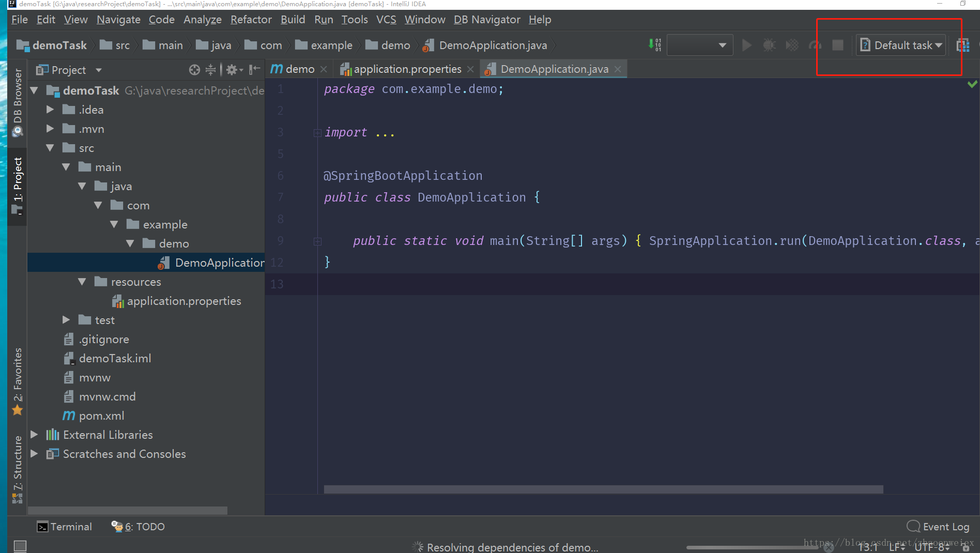
Task: Click the editor horizontal scrollbar
Action: [603, 489]
